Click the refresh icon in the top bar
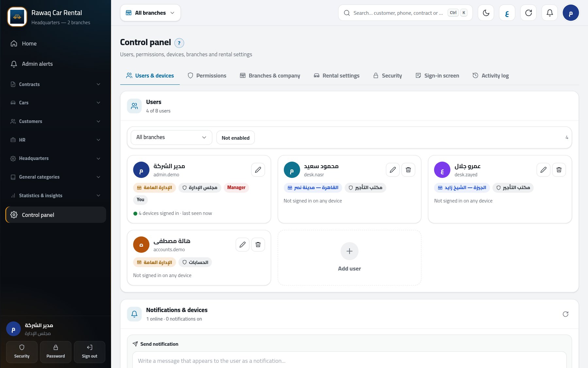588x368 pixels. pyautogui.click(x=528, y=13)
